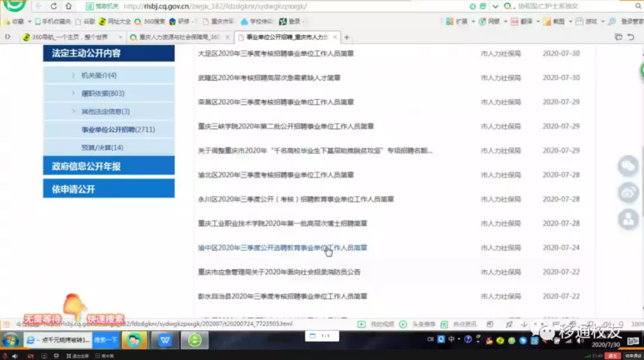This screenshot has height=360, width=644.
Task: Open the 渝中区2020年三季度公开选聘 announcement link
Action: click(x=282, y=248)
